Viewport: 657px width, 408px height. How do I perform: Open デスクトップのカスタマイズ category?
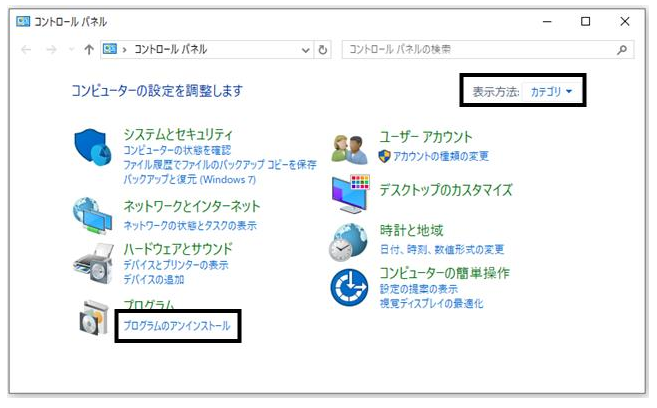click(x=446, y=190)
